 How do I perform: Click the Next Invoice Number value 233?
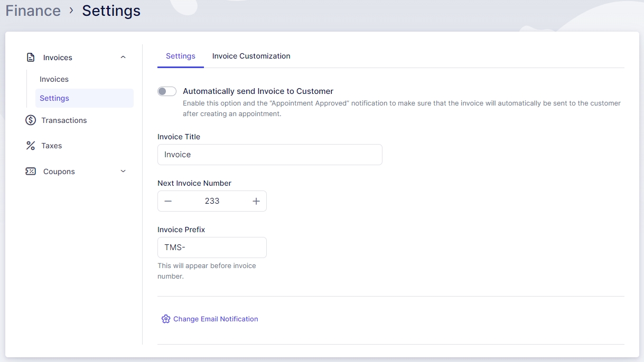(x=212, y=201)
